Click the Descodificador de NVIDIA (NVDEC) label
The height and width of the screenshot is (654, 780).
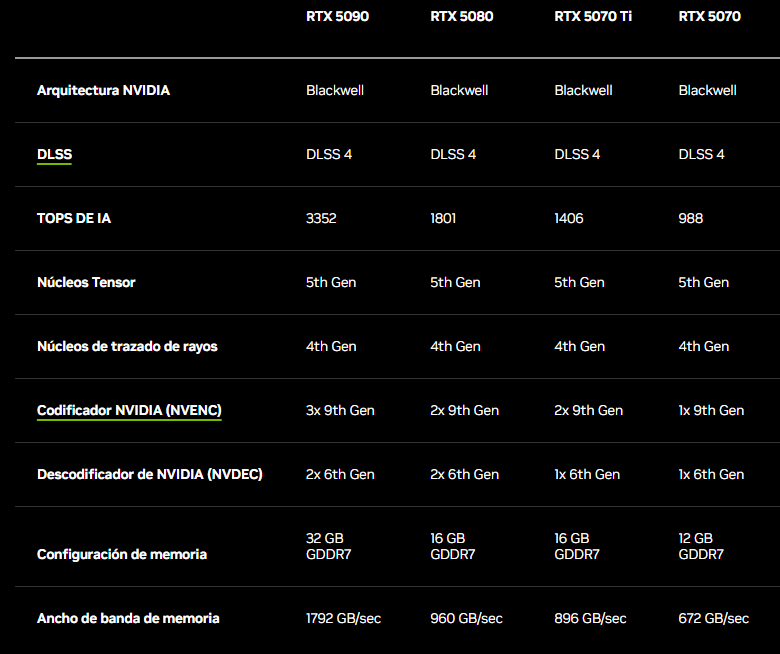(149, 474)
